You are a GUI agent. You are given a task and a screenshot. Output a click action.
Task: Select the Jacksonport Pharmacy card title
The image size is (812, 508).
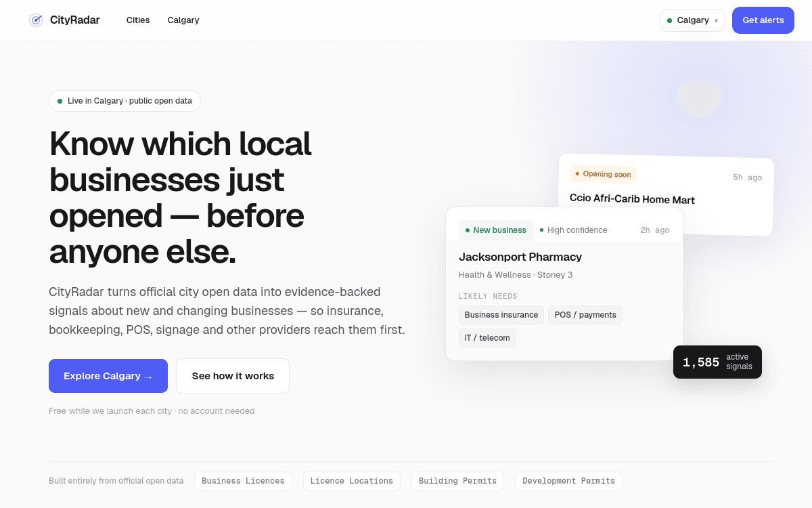click(520, 257)
